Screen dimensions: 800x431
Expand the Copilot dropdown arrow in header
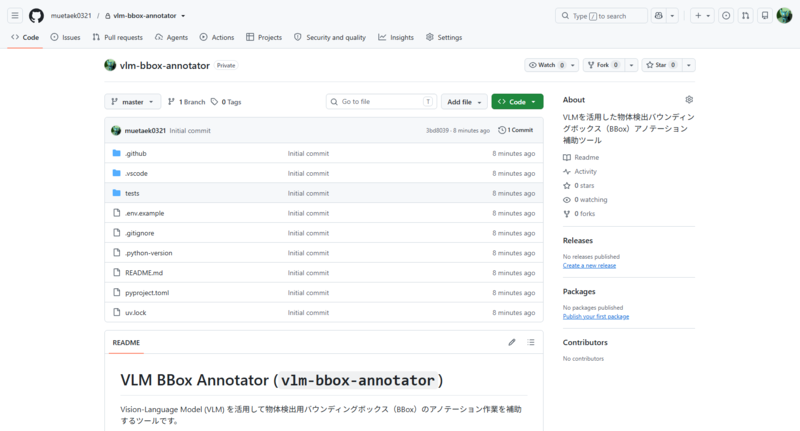tap(672, 16)
